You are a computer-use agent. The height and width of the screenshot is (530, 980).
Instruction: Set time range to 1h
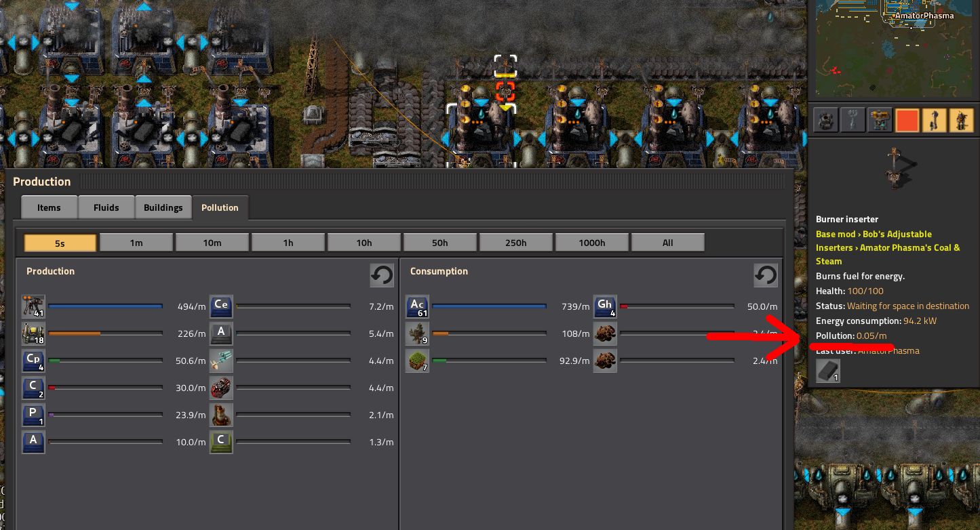click(x=288, y=243)
